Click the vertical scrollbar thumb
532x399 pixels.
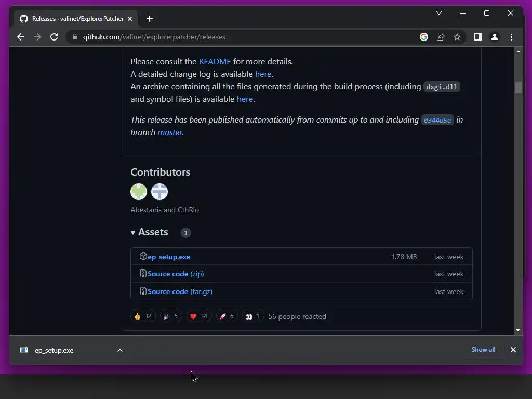pos(518,87)
